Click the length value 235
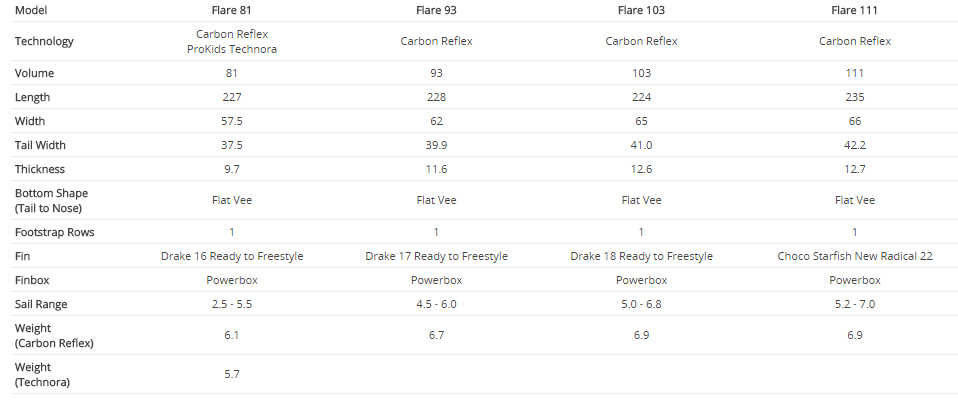958x401 pixels. 854,97
